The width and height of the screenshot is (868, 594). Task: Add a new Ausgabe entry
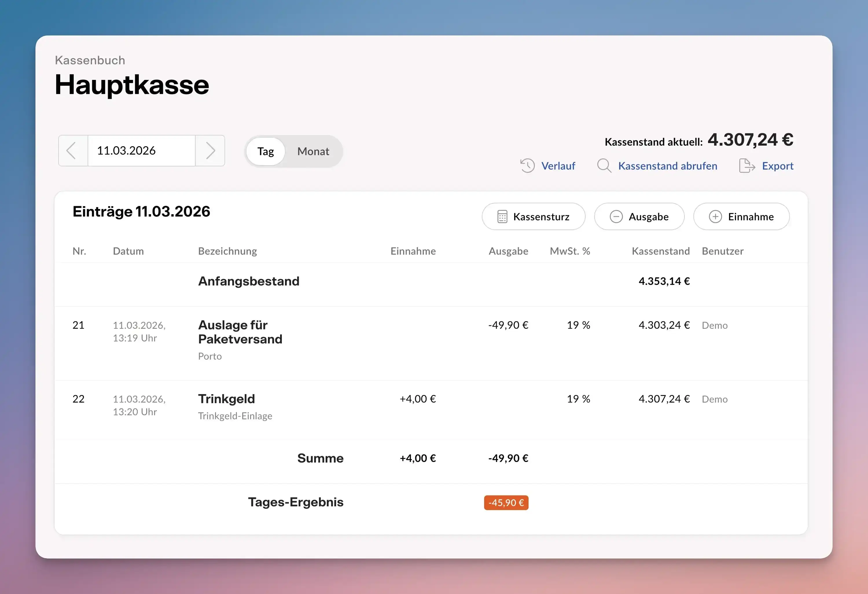point(639,217)
